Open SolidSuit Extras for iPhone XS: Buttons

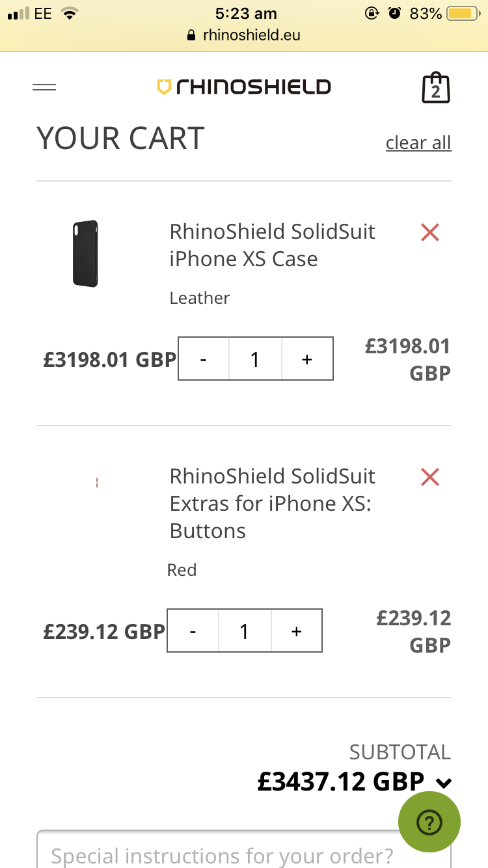coord(272,504)
